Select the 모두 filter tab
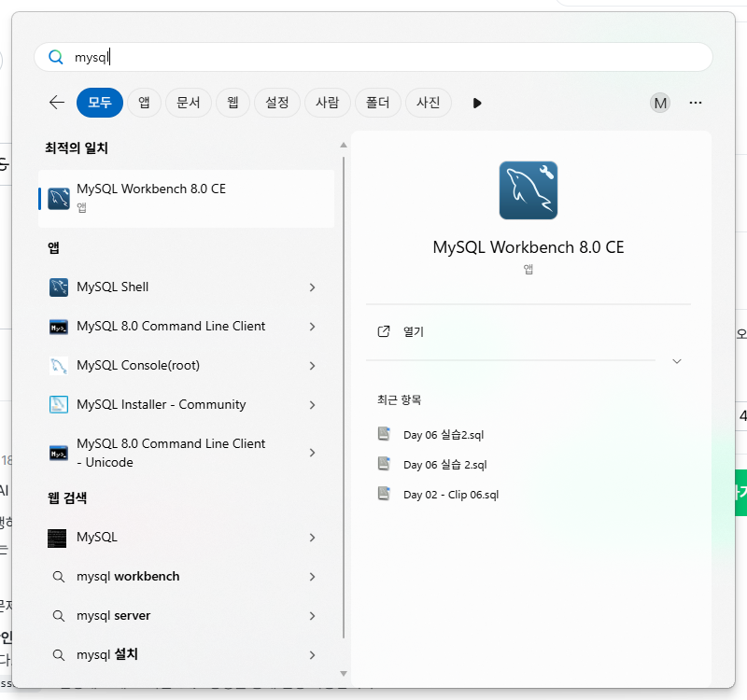Image resolution: width=747 pixels, height=700 pixels. (100, 103)
